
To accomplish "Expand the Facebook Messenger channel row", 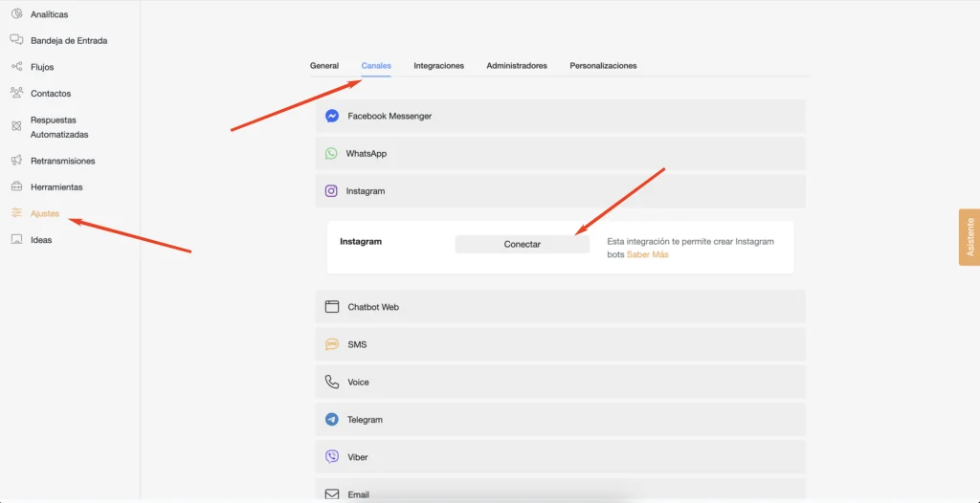I will tap(561, 117).
